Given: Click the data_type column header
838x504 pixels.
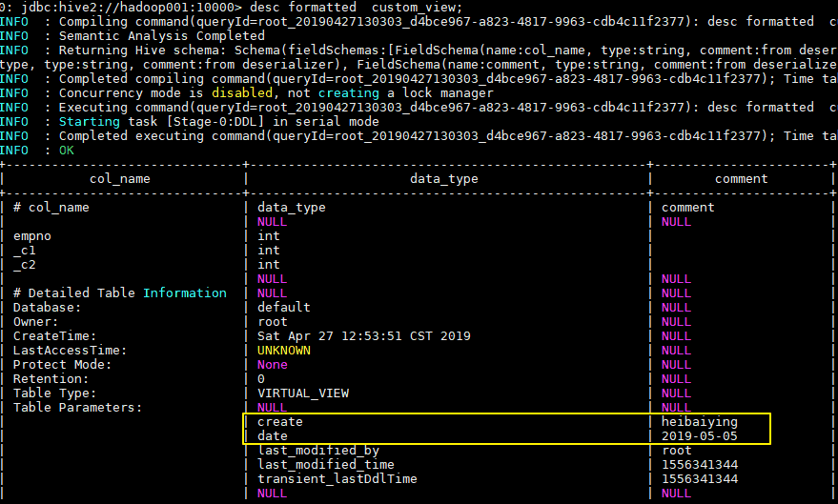Looking at the screenshot, I should coord(443,178).
